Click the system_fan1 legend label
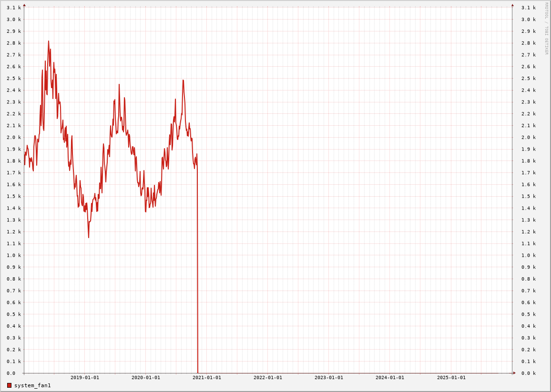Screen dimensions: 551x392 32,385
